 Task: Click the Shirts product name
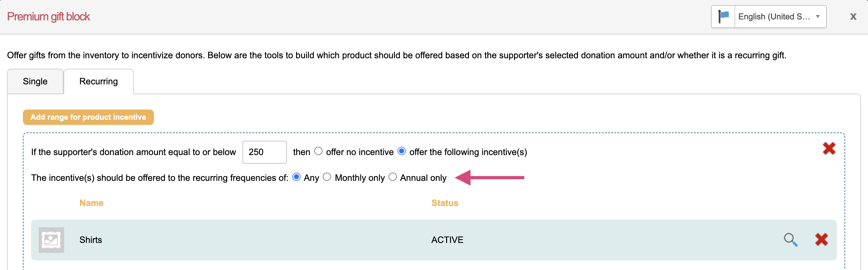tap(91, 240)
